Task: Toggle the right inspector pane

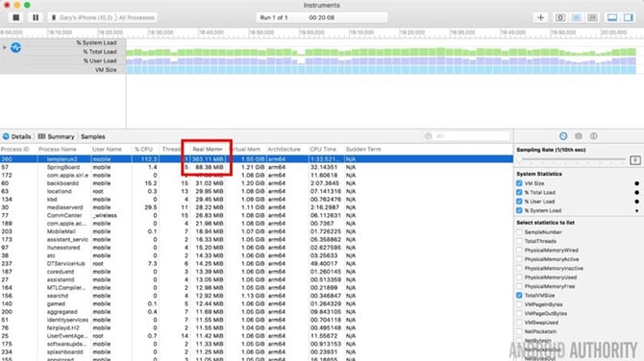Action: point(629,17)
